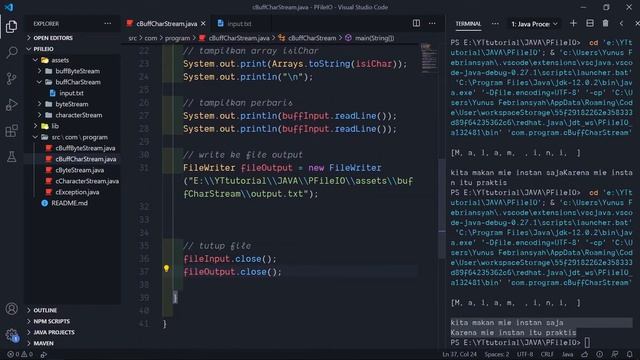Viewport: 640px width, 360px height.
Task: Split the terminal panel
Action: tap(590, 23)
